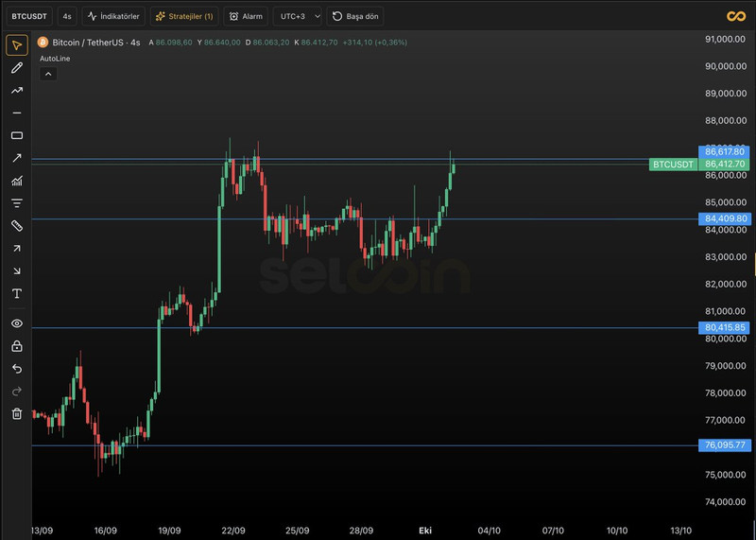Select the cursor pointer tool
Image resolution: width=756 pixels, height=540 pixels.
point(17,45)
